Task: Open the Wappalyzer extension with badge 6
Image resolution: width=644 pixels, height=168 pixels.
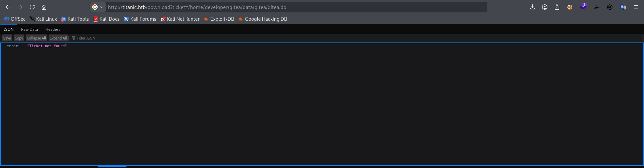Action: click(x=583, y=6)
